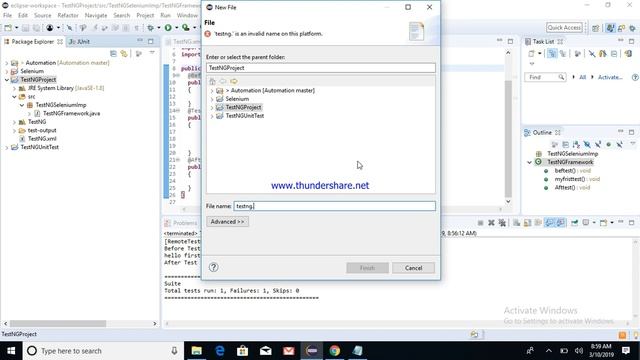The image size is (640, 360).
Task: Open File Explorer from Windows taskbar
Action: click(196, 351)
